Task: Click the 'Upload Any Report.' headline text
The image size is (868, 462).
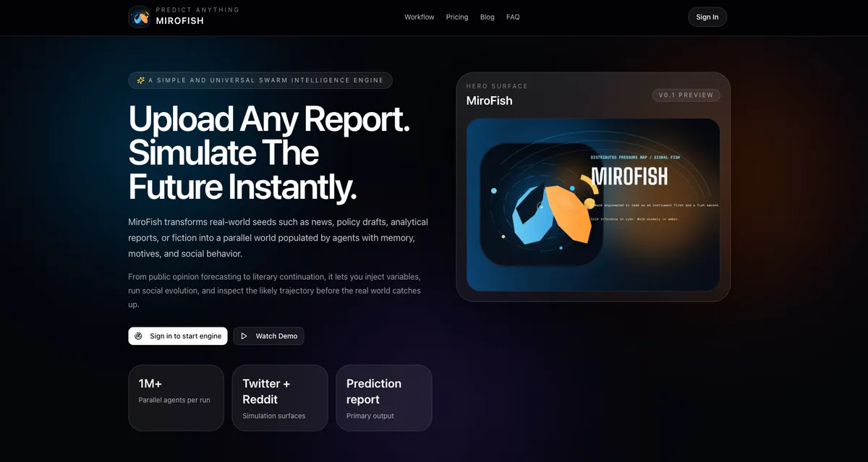Action: [x=270, y=119]
